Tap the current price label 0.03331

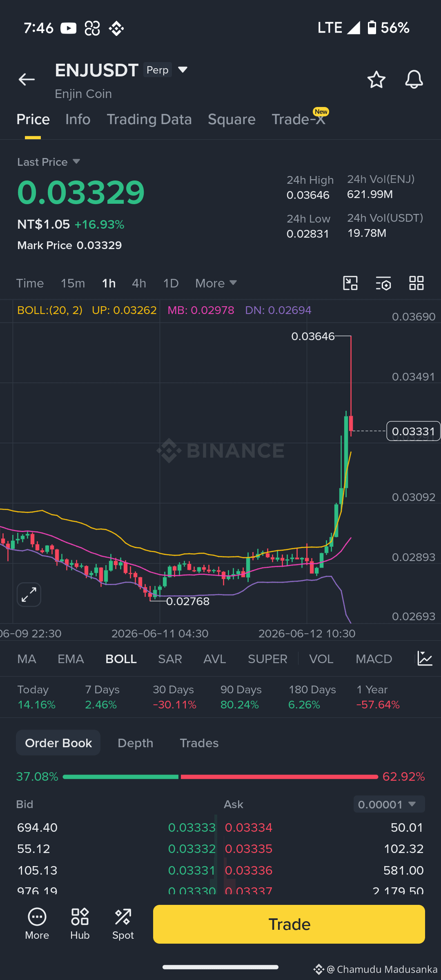[413, 431]
